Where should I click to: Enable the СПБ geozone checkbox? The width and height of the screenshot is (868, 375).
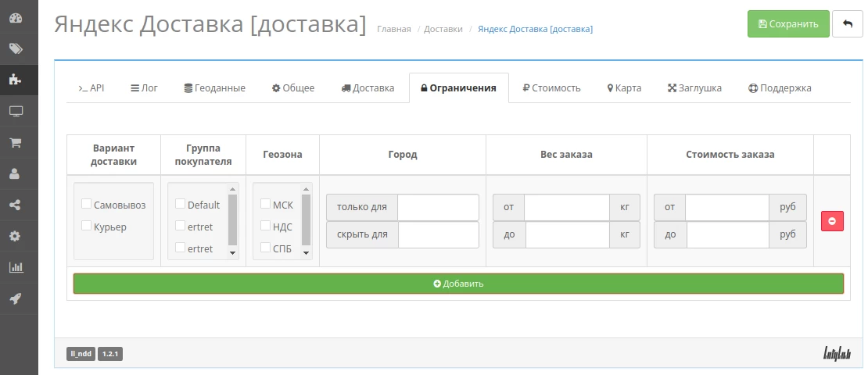tap(265, 248)
